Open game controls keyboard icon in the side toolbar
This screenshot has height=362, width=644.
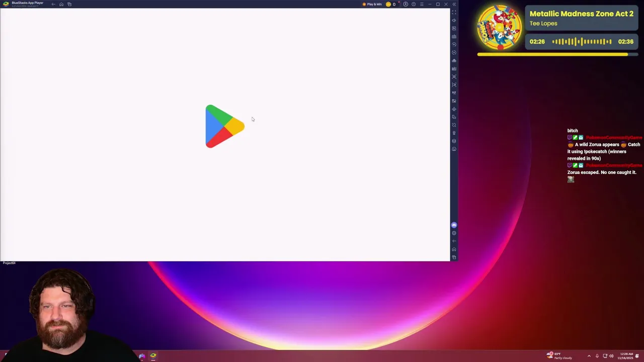[x=454, y=36]
